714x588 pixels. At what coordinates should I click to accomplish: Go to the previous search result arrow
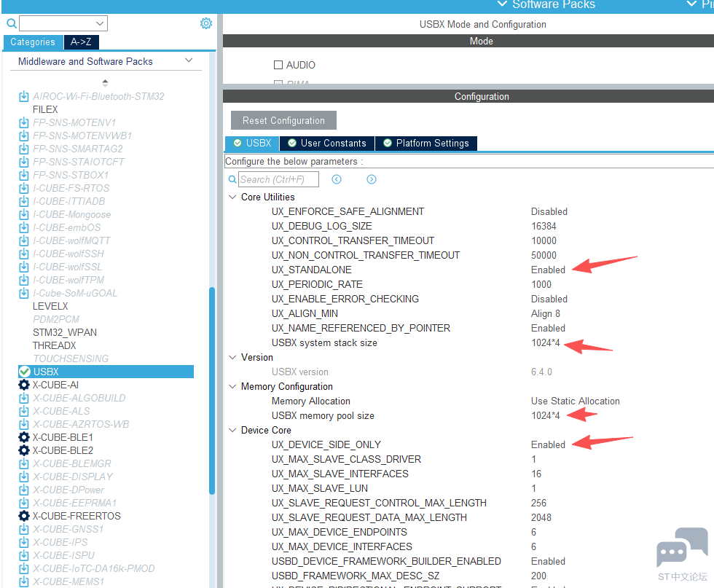tap(337, 179)
